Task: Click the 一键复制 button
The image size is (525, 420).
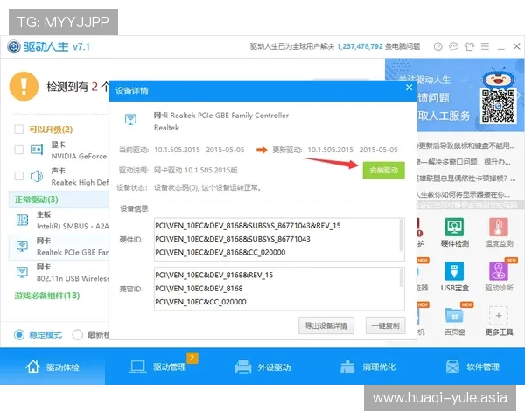Action: tap(385, 325)
